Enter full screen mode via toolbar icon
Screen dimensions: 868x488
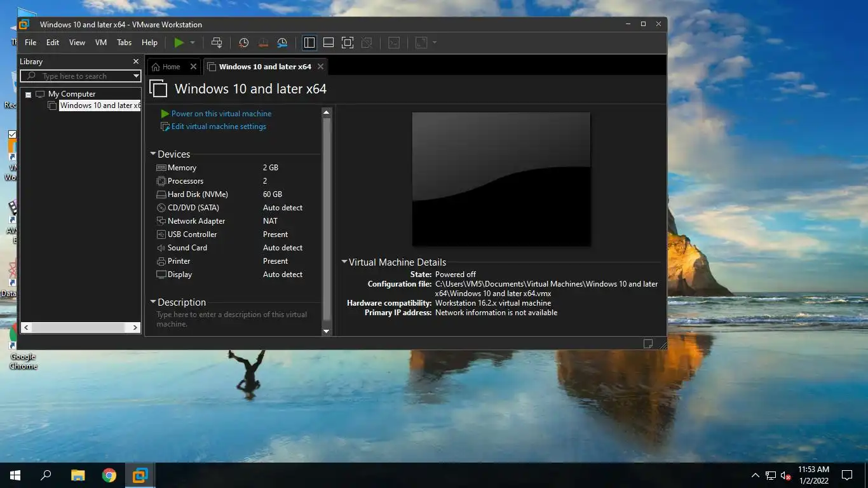click(x=348, y=43)
